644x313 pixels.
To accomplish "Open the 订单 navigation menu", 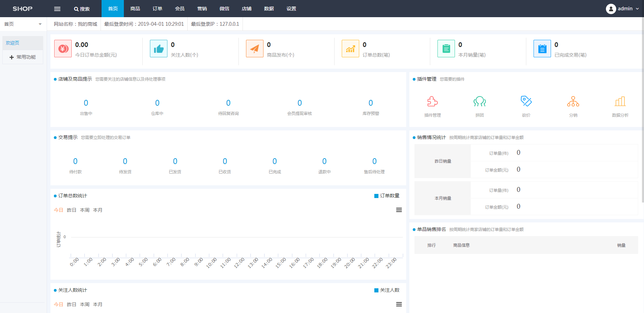I will [157, 9].
